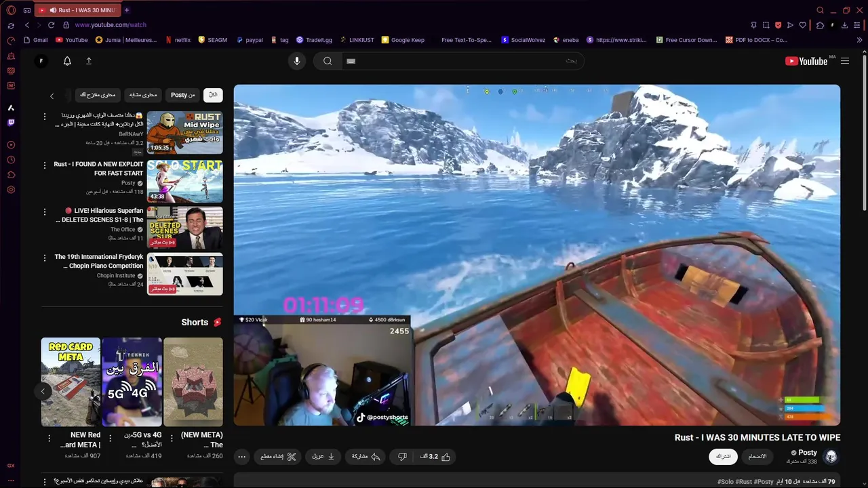
Task: Click the join (الانضمام) membership button
Action: coord(757,457)
